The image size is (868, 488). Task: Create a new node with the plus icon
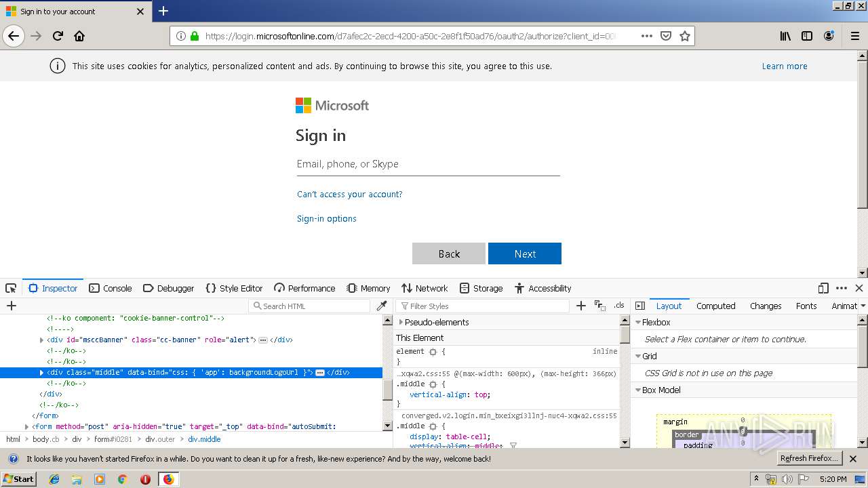[x=11, y=306]
